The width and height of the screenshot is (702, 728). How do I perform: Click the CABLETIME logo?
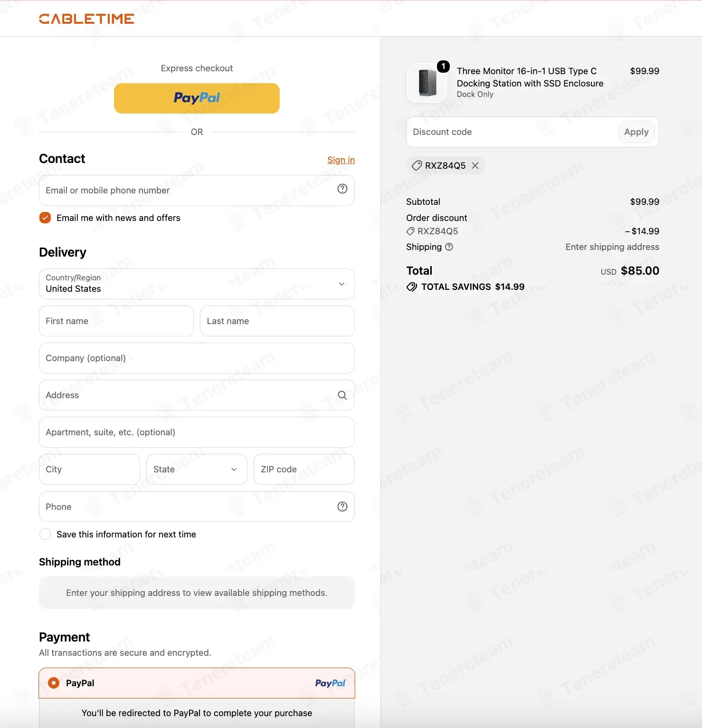click(x=86, y=19)
